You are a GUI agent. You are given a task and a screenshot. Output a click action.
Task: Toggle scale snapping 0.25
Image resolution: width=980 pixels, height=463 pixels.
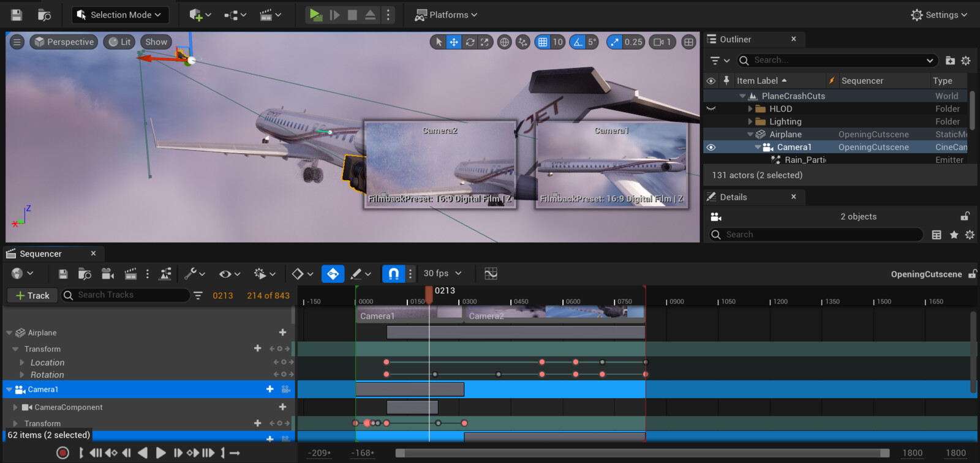(614, 42)
